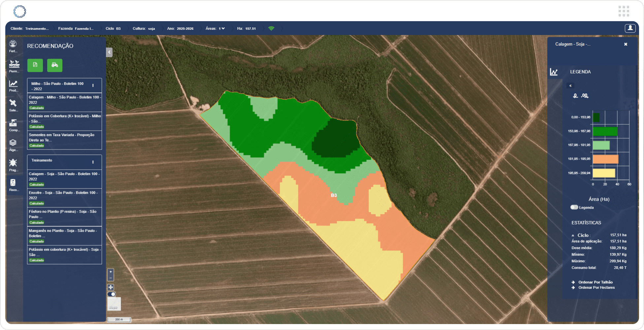Toggle the Legenda switch
644x330 pixels.
[574, 207]
